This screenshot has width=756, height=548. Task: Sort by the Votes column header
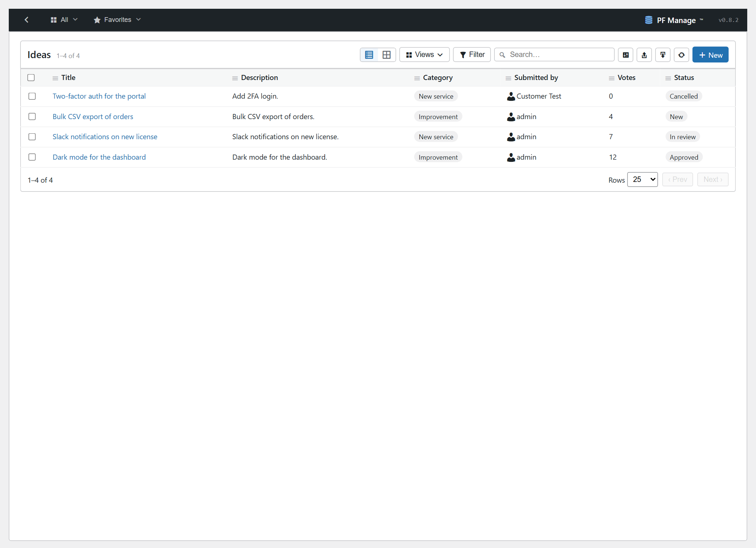point(626,77)
